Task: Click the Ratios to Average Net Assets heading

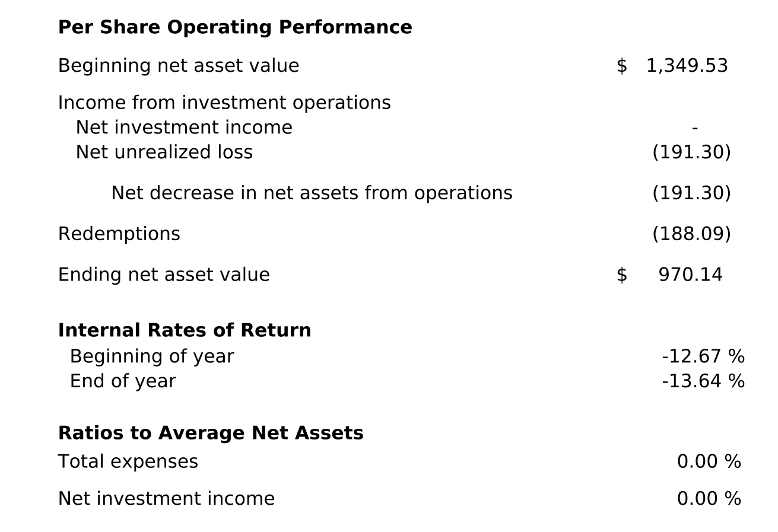Action: click(211, 433)
